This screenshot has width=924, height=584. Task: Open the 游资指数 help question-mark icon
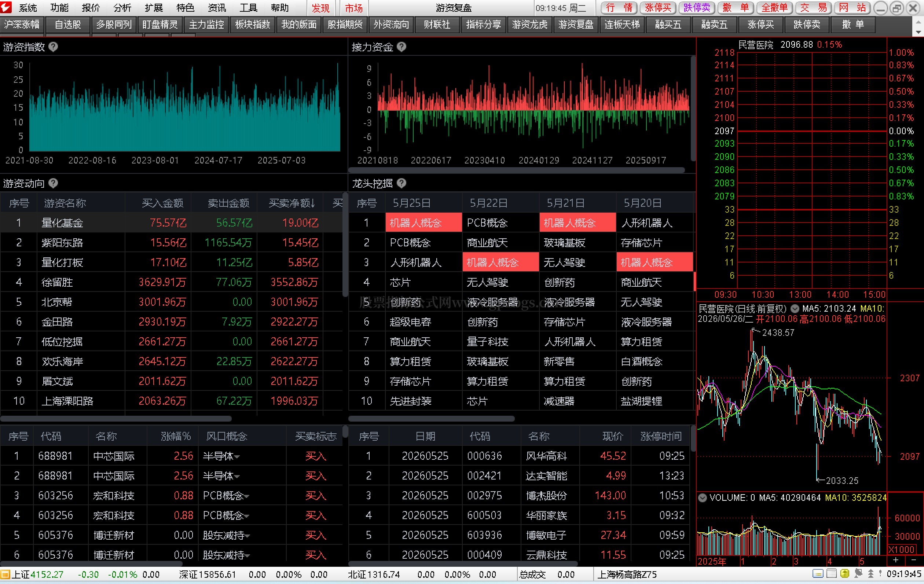(x=53, y=47)
